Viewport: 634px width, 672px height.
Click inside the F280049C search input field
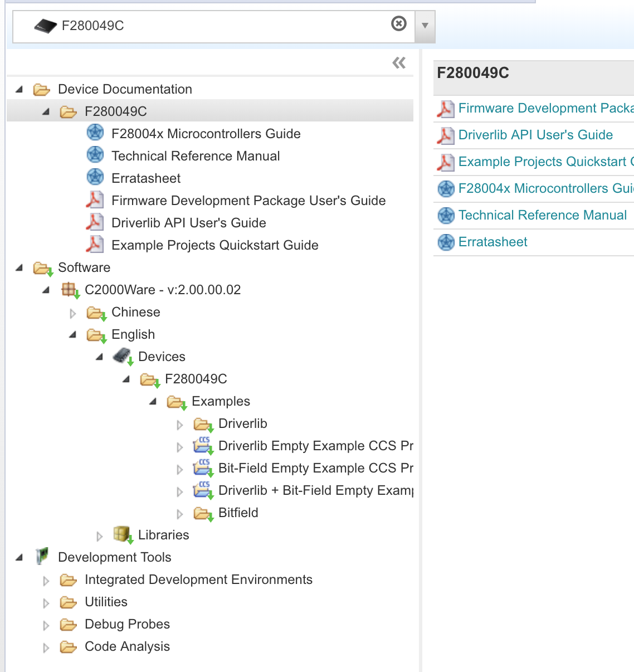click(195, 25)
